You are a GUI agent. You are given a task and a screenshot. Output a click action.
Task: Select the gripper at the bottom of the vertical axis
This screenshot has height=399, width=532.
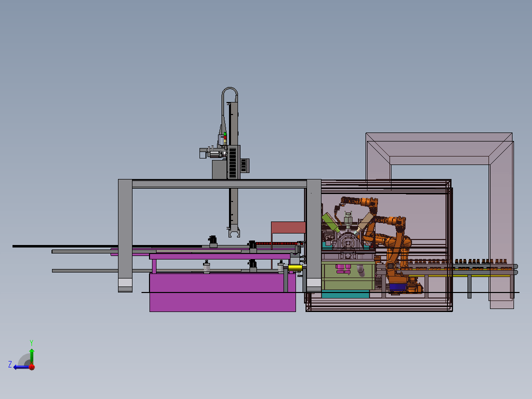click(234, 233)
